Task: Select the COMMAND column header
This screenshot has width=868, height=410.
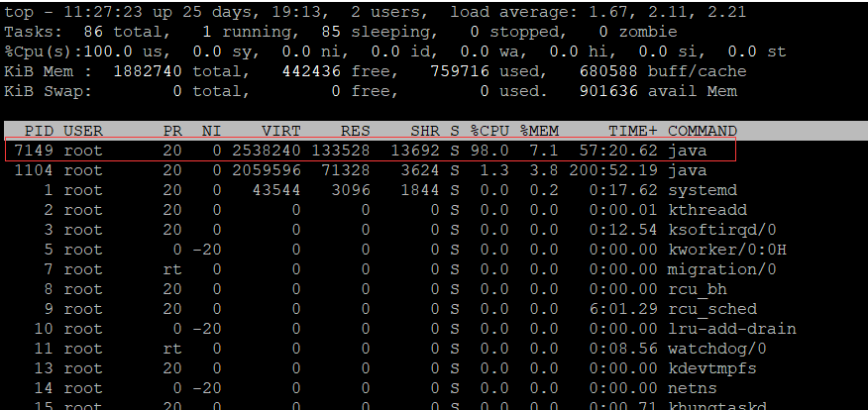Action: pyautogui.click(x=703, y=131)
